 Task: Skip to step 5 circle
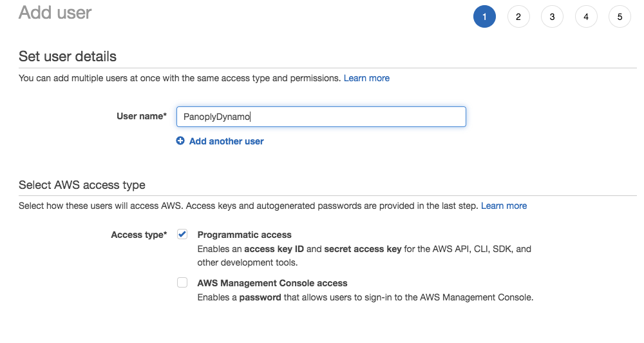[x=620, y=17]
